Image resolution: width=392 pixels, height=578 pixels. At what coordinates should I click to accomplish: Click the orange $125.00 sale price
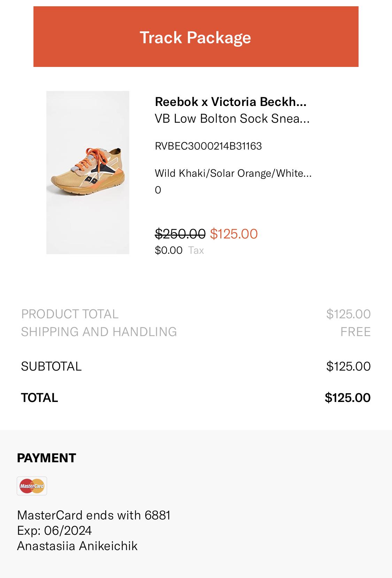coord(234,234)
